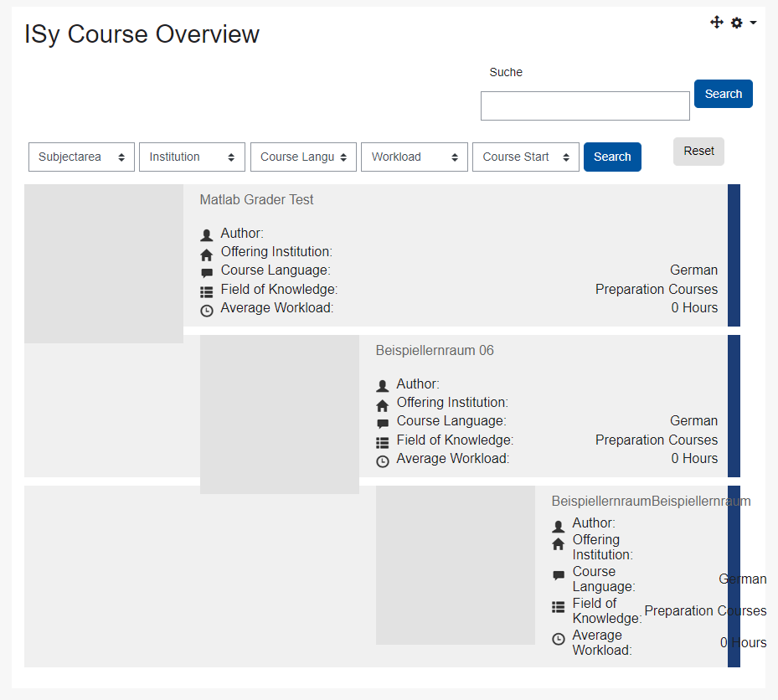Click the Field of Knowledge list icon on Beispiellernraum 06
This screenshot has width=778, height=700.
pyautogui.click(x=383, y=441)
